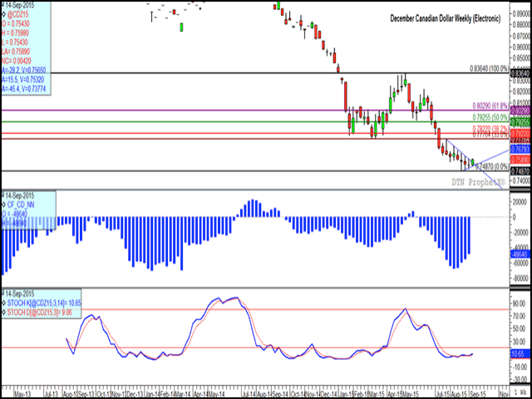Click the green 0.79255 price axis tag
532x399 pixels.
coord(521,122)
